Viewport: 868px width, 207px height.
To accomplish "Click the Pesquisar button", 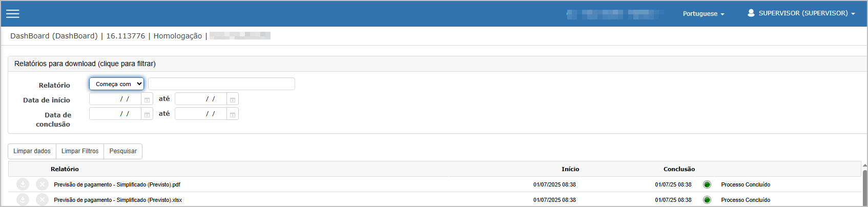I will [123, 151].
